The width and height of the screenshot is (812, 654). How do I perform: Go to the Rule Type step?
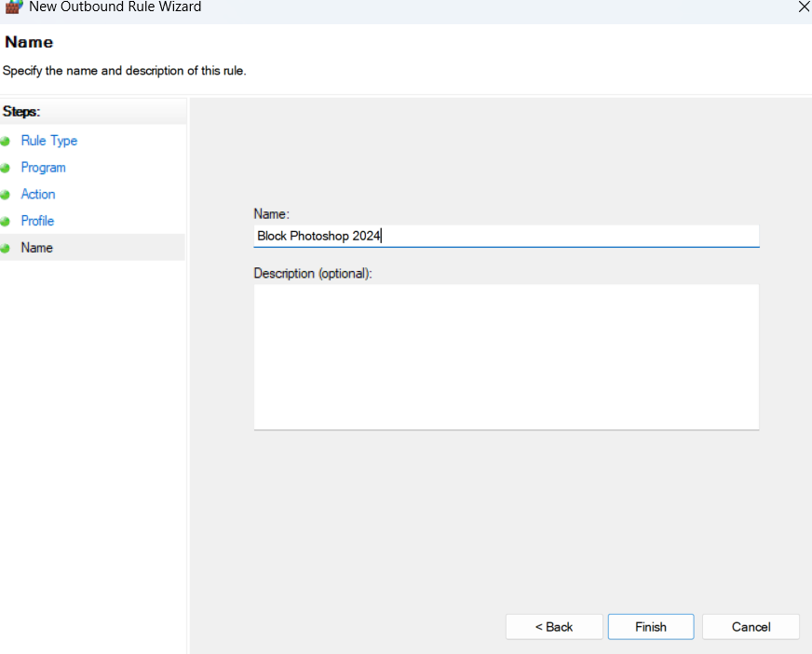48,141
